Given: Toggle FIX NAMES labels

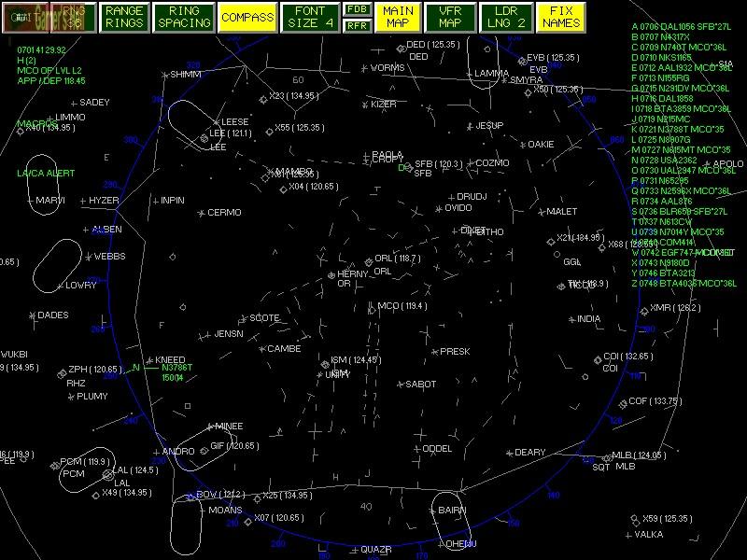Looking at the screenshot, I should coord(561,17).
